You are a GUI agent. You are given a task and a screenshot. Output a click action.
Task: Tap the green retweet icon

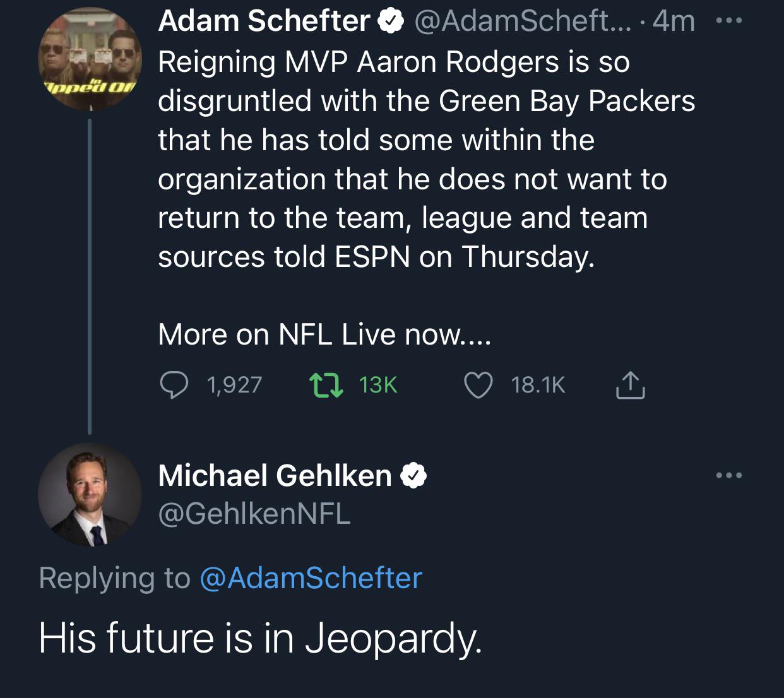click(326, 385)
